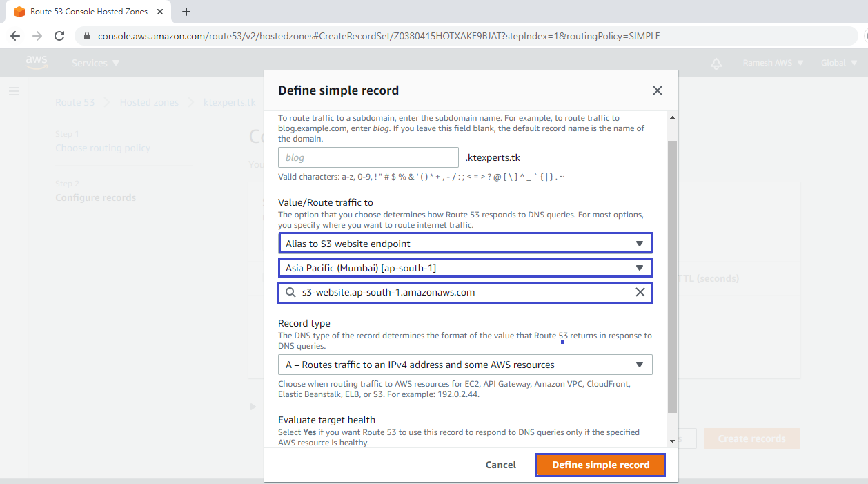Screen dimensions: 868x484
Task: Click the Create records button behind dialog
Action: pyautogui.click(x=751, y=438)
